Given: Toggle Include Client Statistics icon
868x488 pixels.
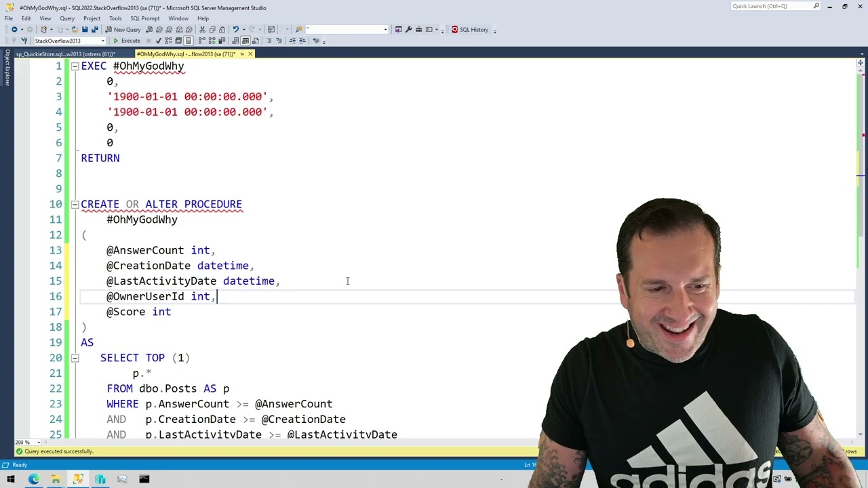Looking at the screenshot, I should coord(222,41).
